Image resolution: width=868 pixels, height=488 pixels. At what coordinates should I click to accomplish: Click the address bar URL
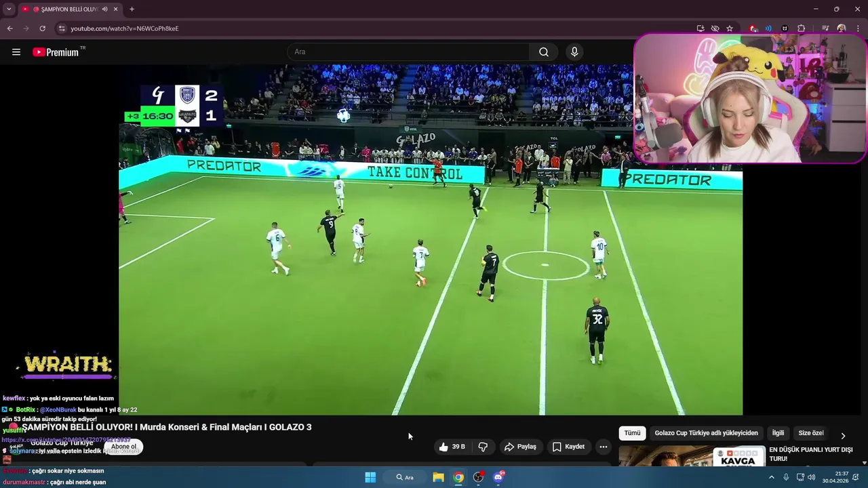[x=125, y=28]
